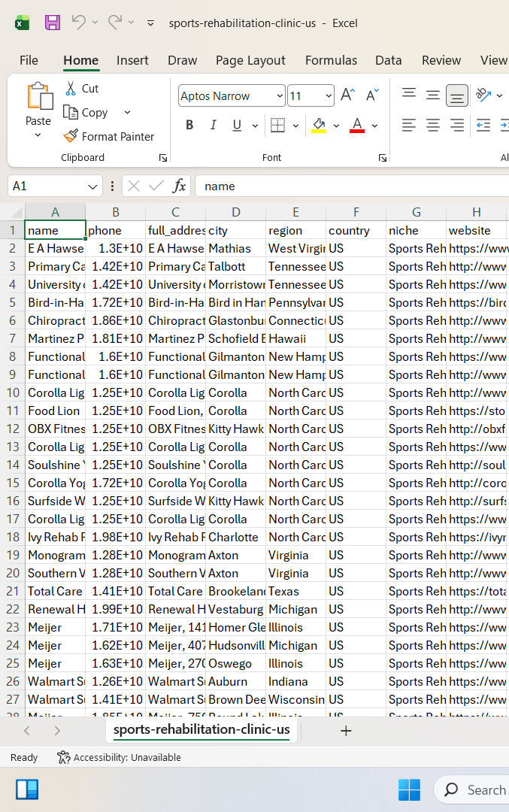Click the Save icon in the title bar
509x812 pixels.
[x=53, y=23]
